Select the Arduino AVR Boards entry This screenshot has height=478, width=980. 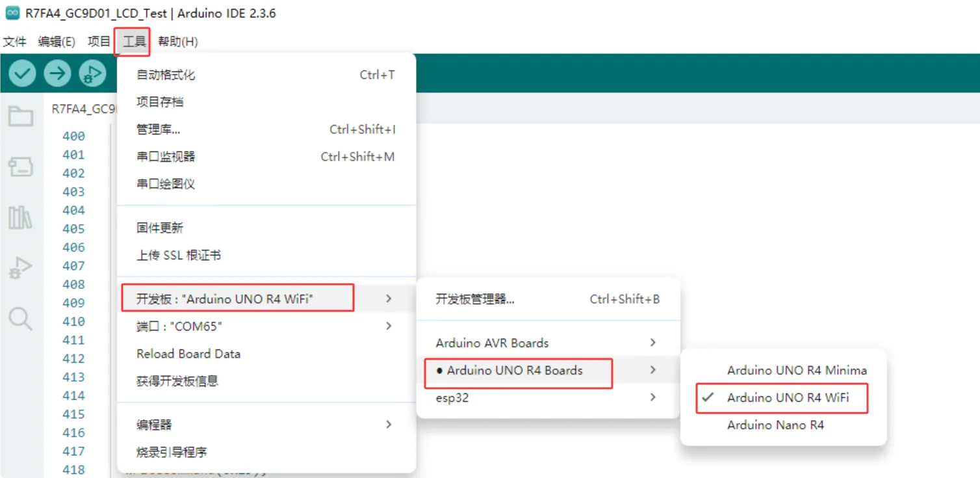click(548, 343)
